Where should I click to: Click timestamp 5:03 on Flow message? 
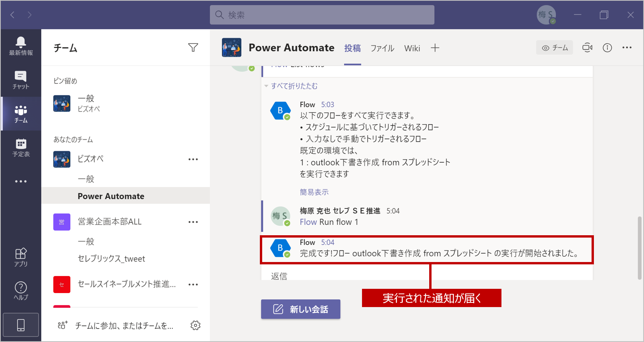click(x=327, y=104)
